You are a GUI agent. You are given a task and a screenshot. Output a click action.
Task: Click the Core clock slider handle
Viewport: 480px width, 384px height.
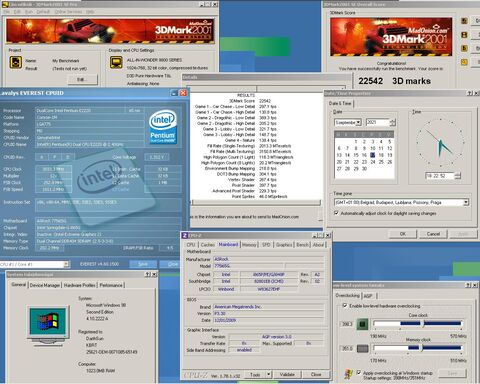coord(422,323)
